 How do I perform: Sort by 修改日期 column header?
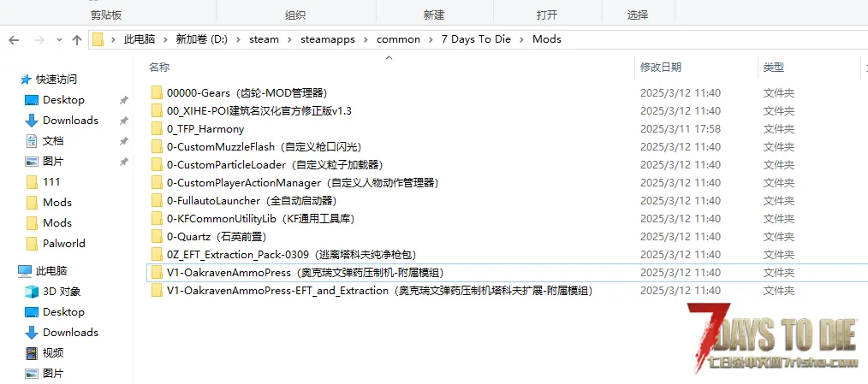(x=660, y=68)
